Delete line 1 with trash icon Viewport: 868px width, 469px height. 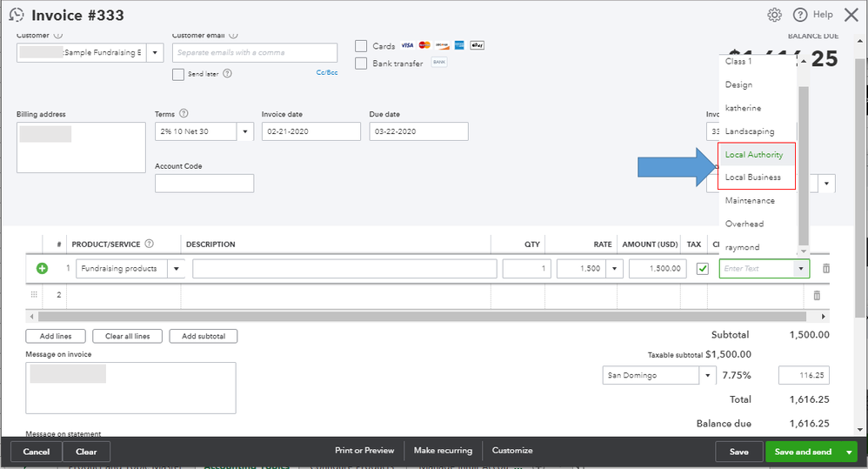click(826, 269)
